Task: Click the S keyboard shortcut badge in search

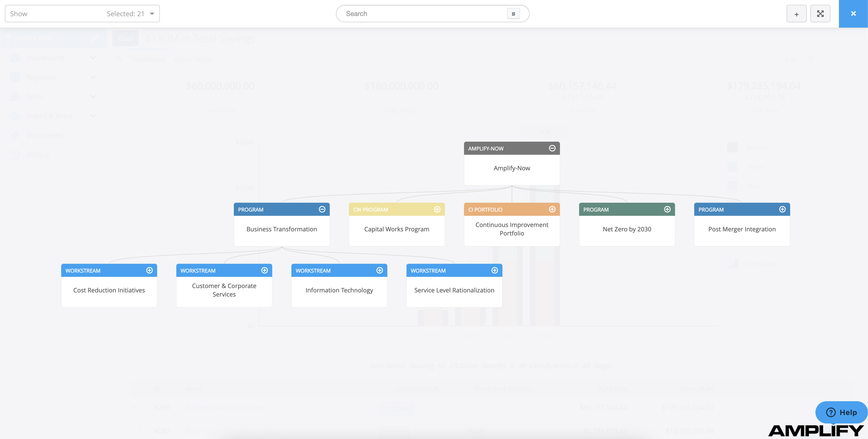Action: [513, 14]
